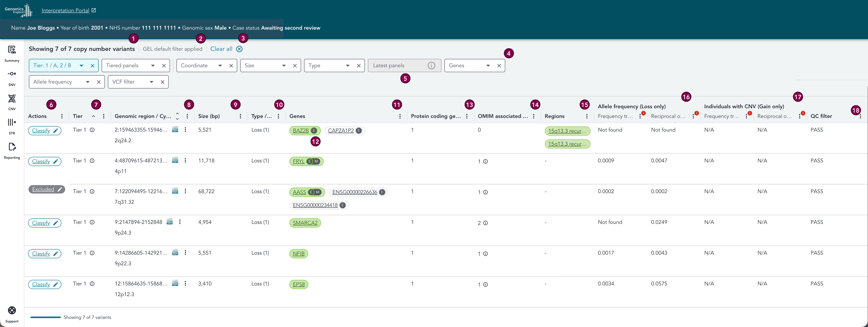868x327 pixels.
Task: Click the Clear all circle-x icon
Action: (239, 49)
